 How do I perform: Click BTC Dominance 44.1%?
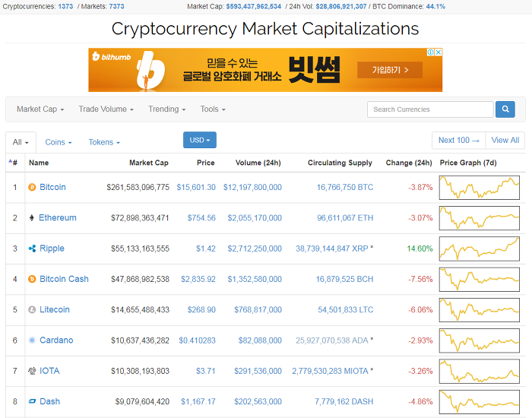tap(435, 6)
